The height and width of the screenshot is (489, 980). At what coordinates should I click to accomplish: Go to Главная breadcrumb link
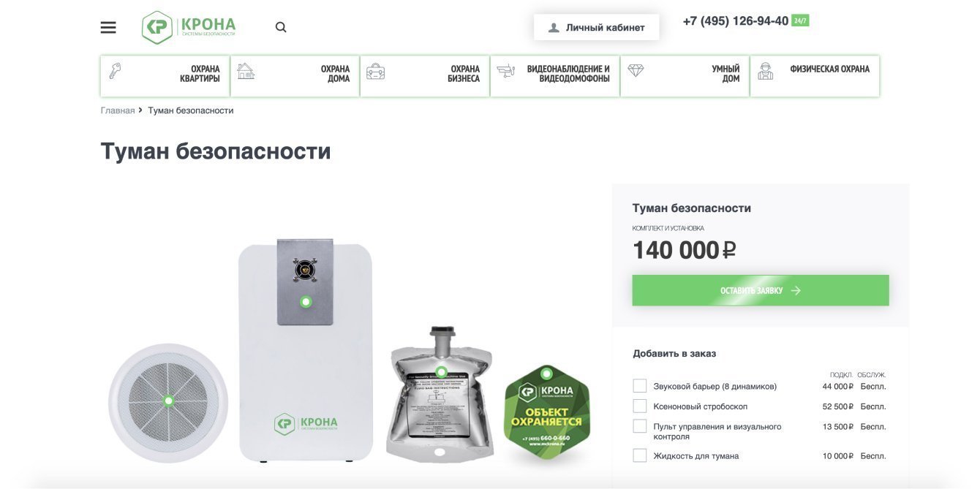pyautogui.click(x=118, y=110)
